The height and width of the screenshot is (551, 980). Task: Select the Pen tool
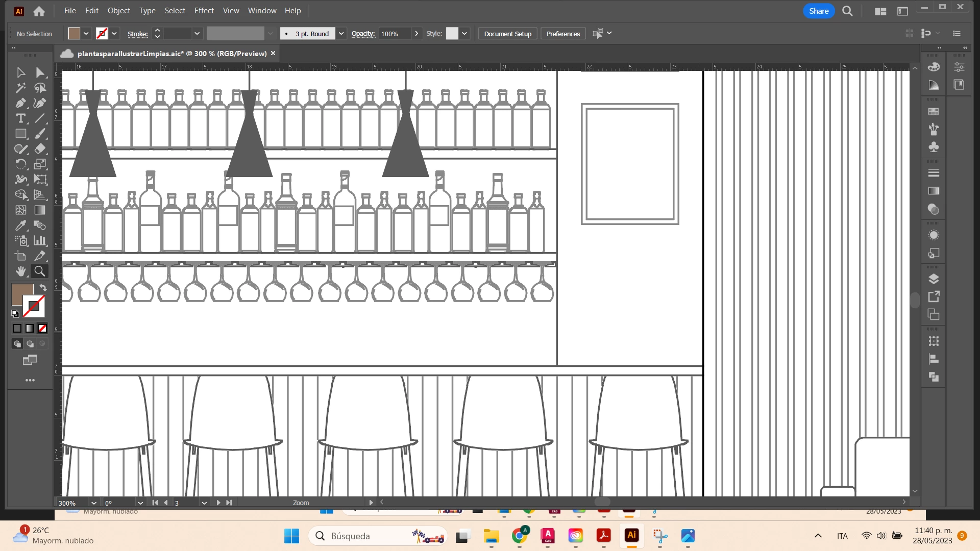[x=20, y=103]
